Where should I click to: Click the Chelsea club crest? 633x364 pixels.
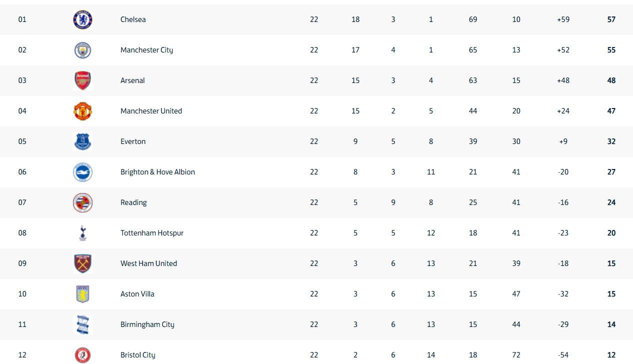tap(82, 19)
